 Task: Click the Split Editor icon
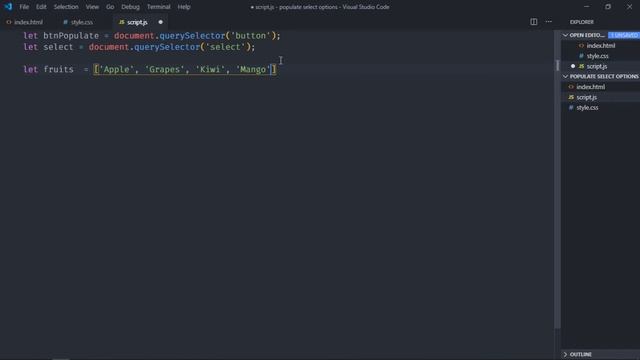pyautogui.click(x=533, y=22)
